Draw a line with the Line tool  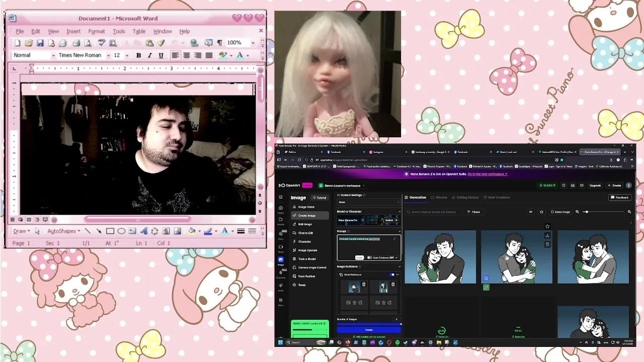click(x=88, y=231)
